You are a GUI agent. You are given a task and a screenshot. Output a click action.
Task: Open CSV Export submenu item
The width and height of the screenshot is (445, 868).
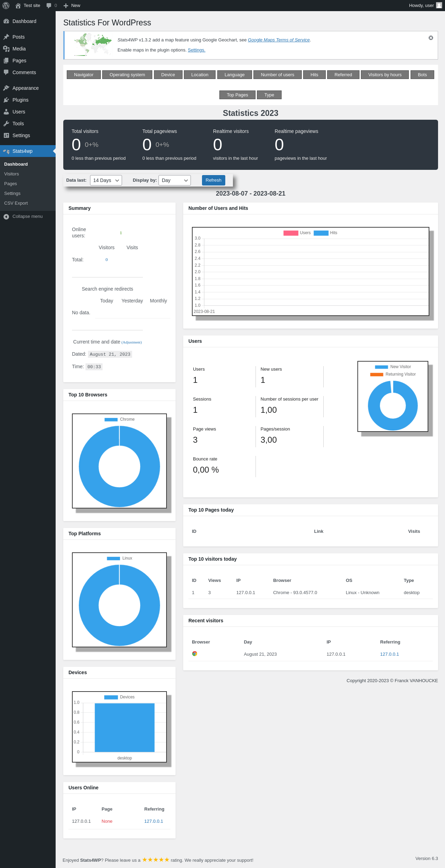point(16,203)
